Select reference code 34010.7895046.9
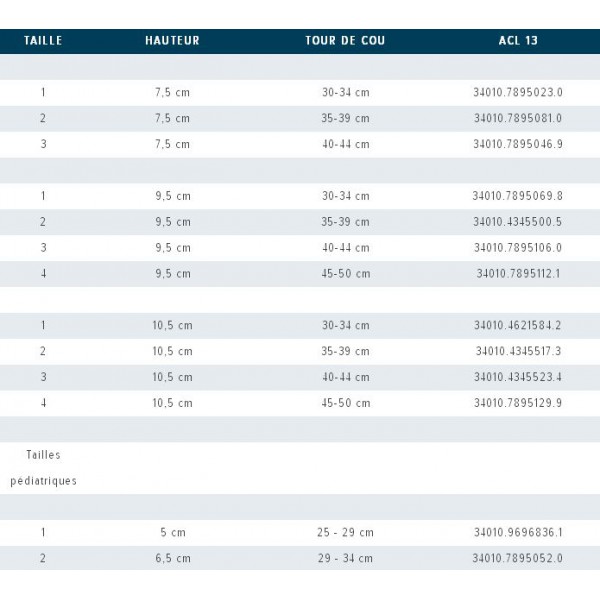This screenshot has height=600, width=600. (518, 144)
